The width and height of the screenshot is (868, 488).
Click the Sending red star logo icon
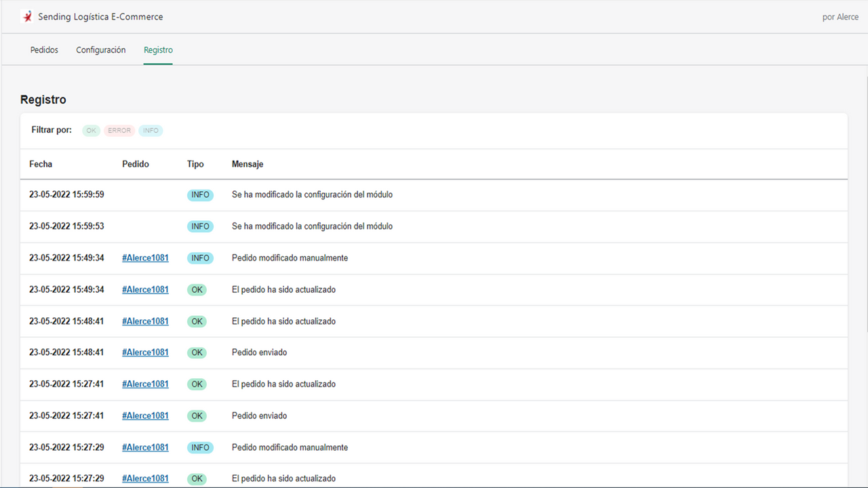(x=27, y=17)
